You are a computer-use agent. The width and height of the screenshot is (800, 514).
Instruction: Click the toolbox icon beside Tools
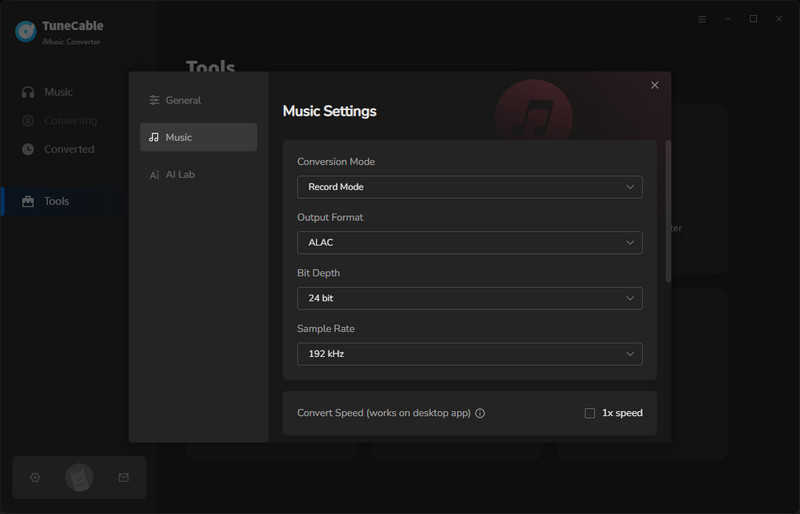[x=28, y=201]
